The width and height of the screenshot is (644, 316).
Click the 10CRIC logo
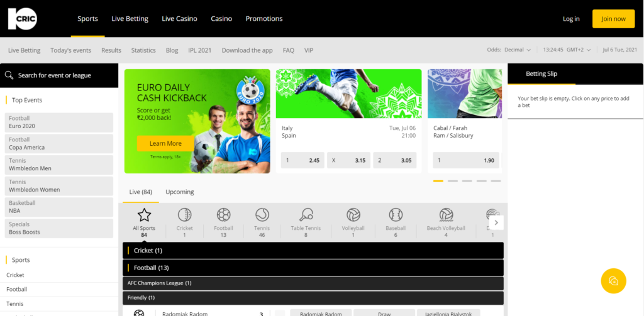23,19
